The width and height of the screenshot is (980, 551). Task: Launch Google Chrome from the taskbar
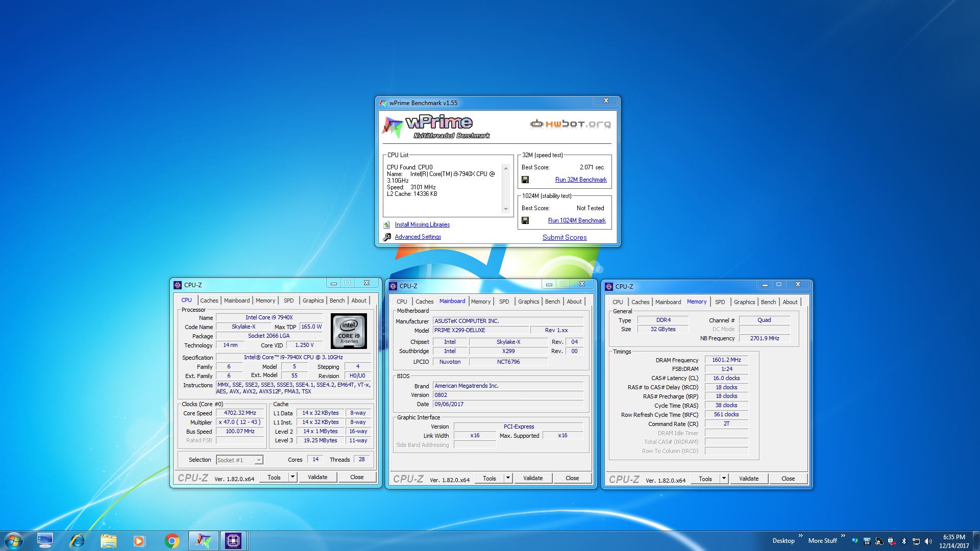click(172, 541)
